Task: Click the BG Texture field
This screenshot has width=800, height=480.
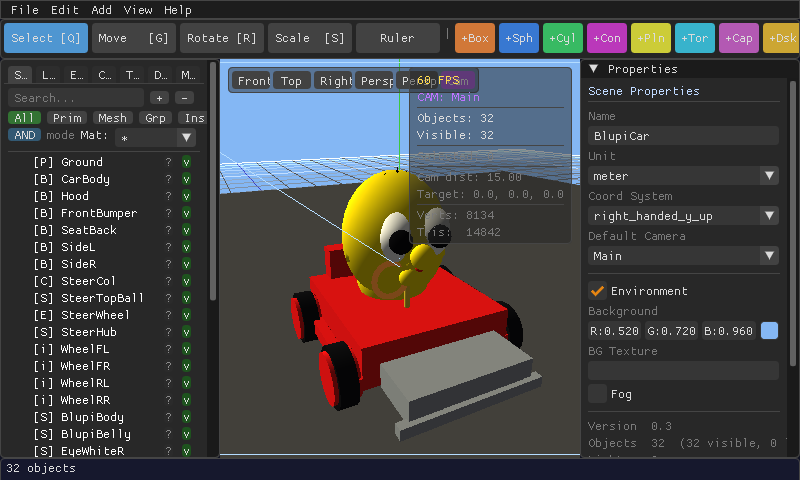Action: point(683,370)
